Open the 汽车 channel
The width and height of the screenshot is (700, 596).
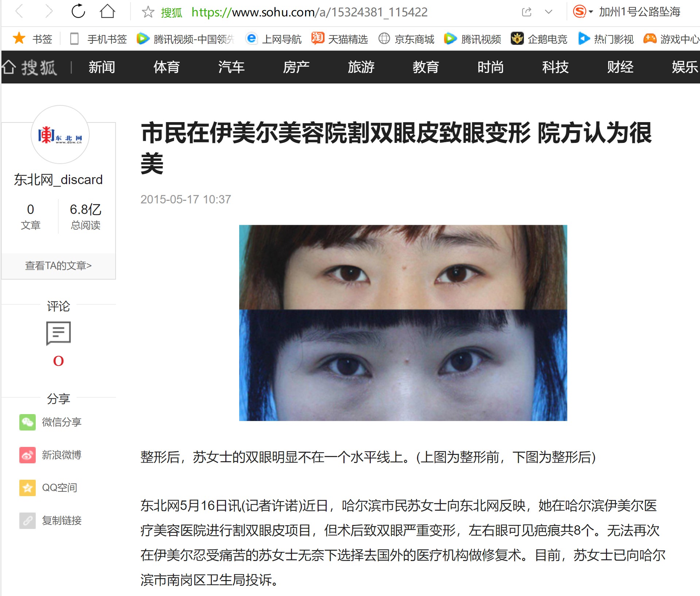point(232,67)
